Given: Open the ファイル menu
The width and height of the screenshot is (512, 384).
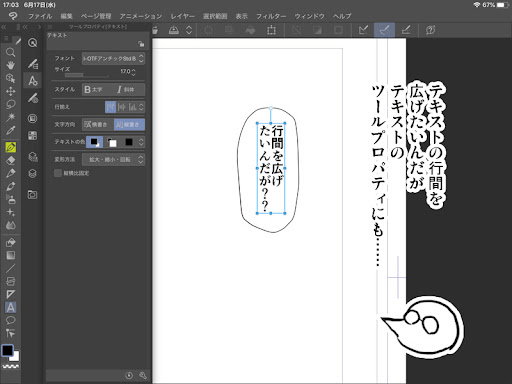Looking at the screenshot, I should (40, 16).
